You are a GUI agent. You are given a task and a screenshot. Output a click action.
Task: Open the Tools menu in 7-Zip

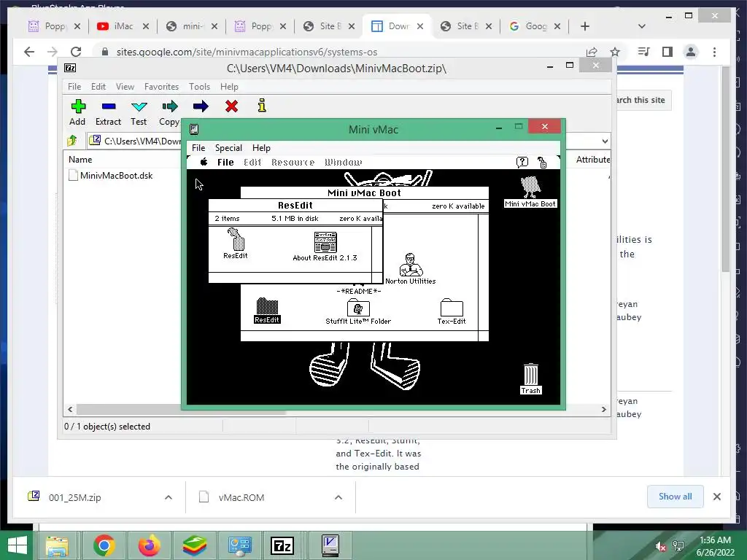(199, 87)
